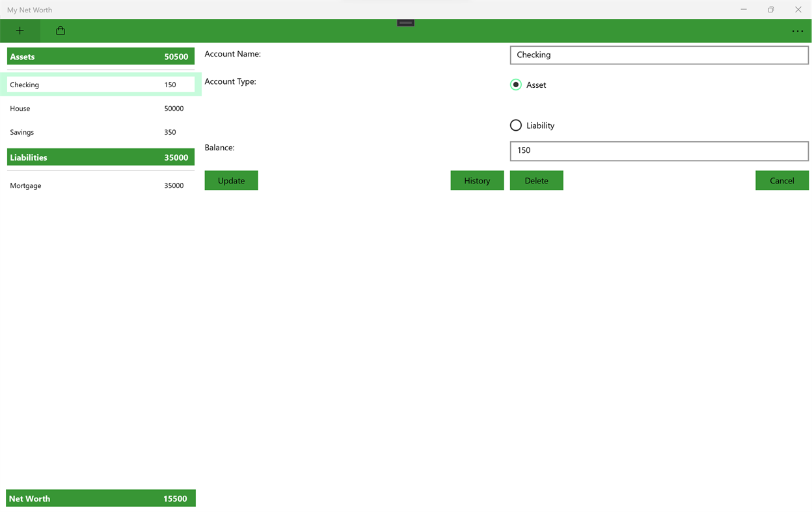Open account History
Screen dimensions: 812x512
[x=477, y=180]
